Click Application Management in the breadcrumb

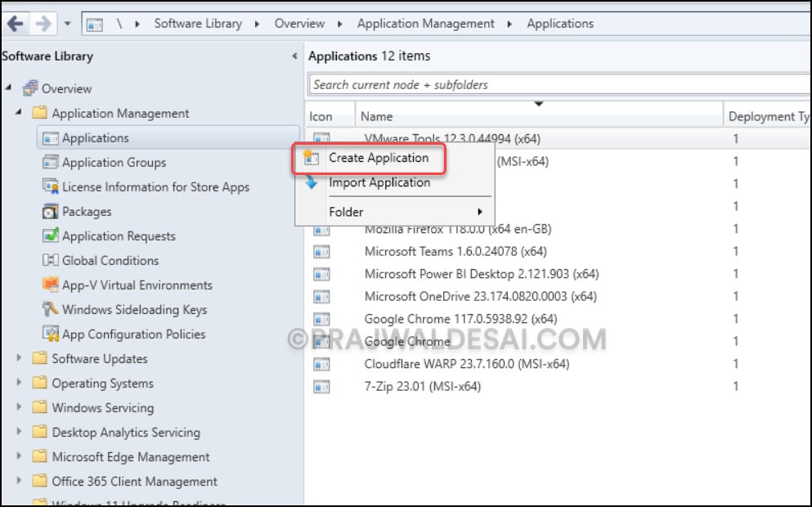(426, 24)
